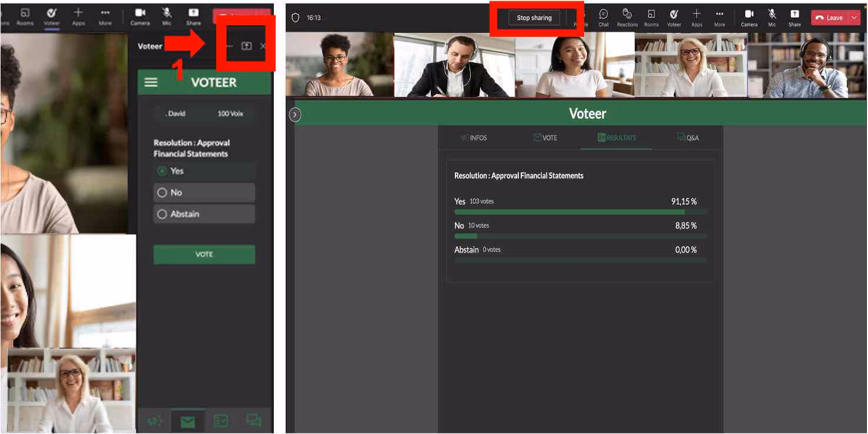868x434 pixels.
Task: Select the Abstain radio button
Action: click(x=162, y=214)
